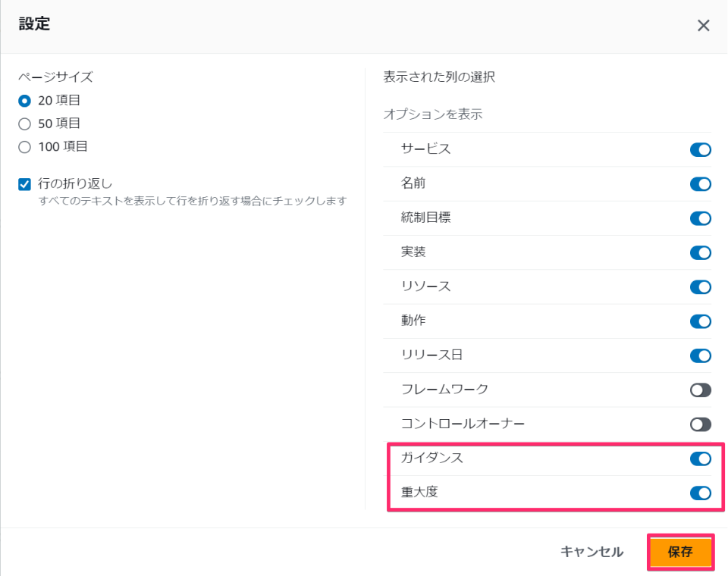Turn off the サービス column toggle
728x576 pixels.
(700, 149)
